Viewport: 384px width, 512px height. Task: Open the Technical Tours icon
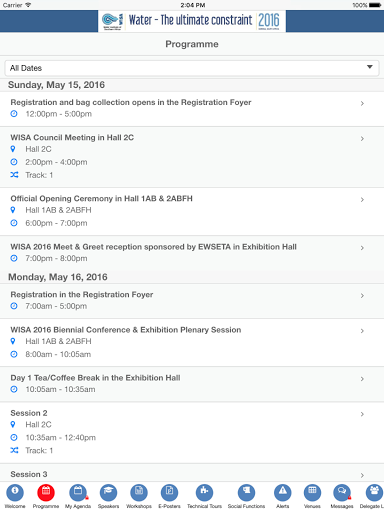pyautogui.click(x=204, y=492)
